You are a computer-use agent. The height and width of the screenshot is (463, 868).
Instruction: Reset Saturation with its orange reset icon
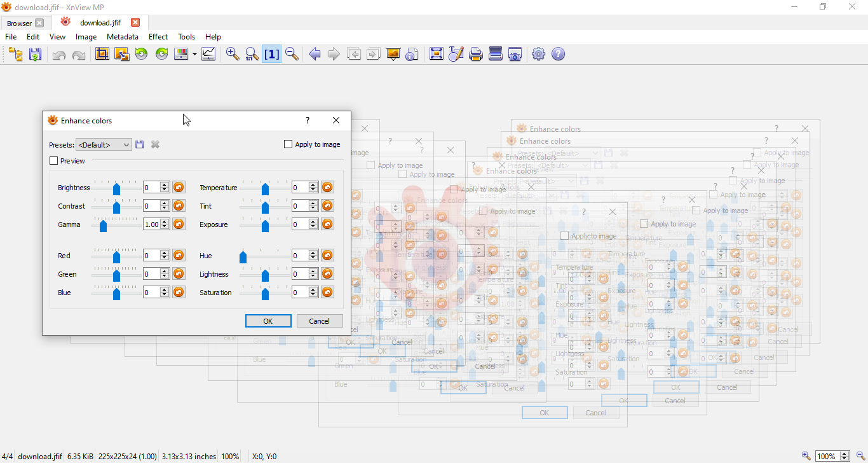(327, 292)
